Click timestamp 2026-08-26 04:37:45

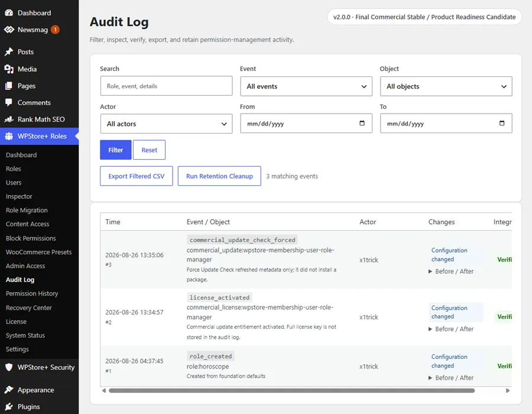coord(134,361)
